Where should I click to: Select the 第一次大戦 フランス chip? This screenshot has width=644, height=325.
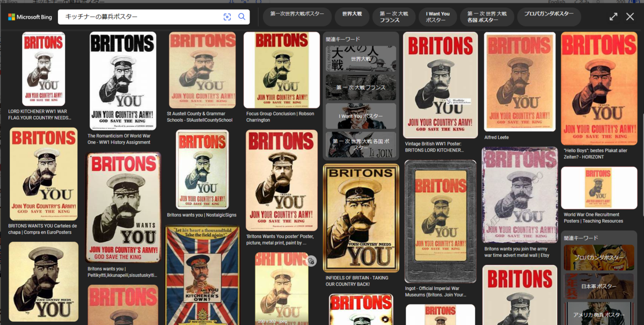pyautogui.click(x=394, y=17)
